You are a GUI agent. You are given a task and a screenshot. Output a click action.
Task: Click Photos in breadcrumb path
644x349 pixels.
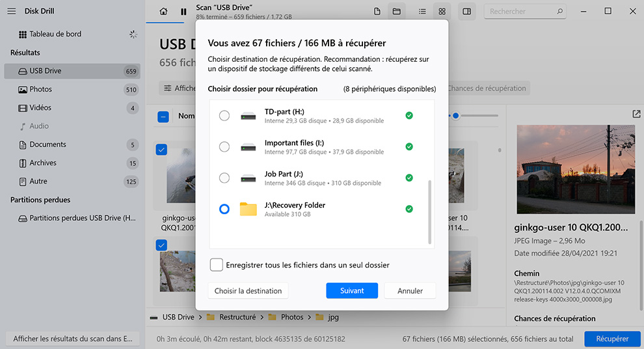click(292, 317)
